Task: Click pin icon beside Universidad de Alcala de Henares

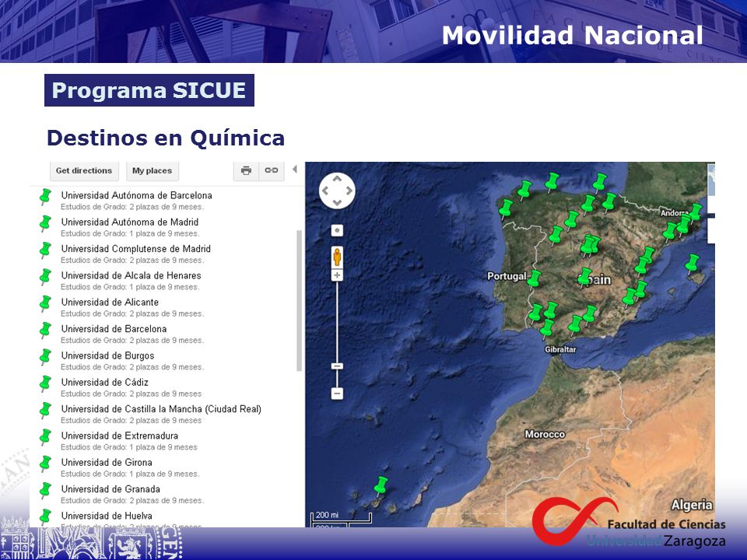Action: (45, 277)
